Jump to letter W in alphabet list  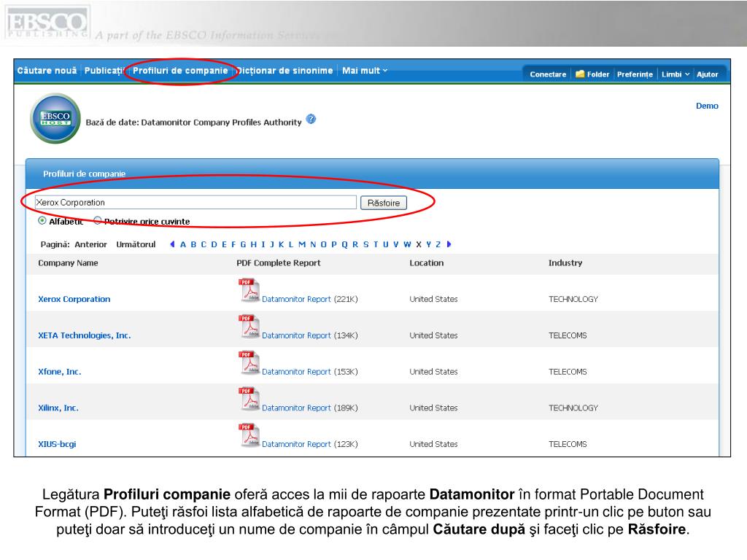(x=407, y=244)
